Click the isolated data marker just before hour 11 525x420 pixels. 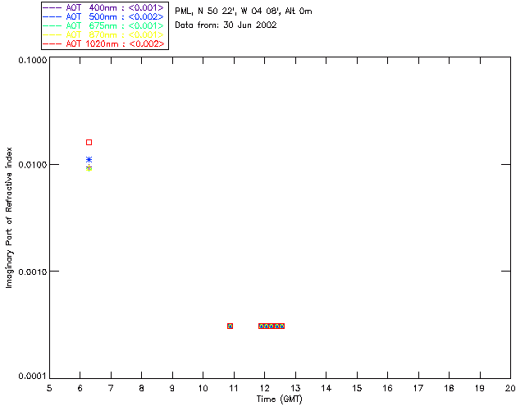(x=230, y=326)
